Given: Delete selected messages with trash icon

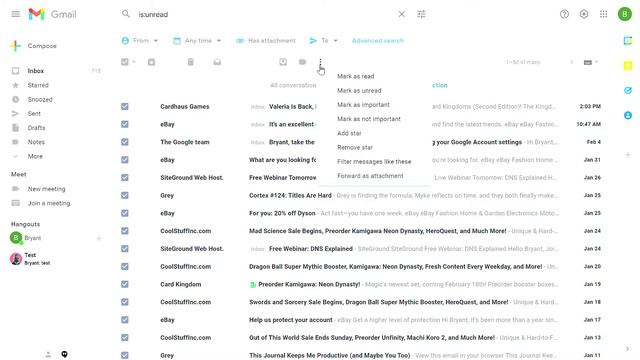Looking at the screenshot, I should [191, 62].
